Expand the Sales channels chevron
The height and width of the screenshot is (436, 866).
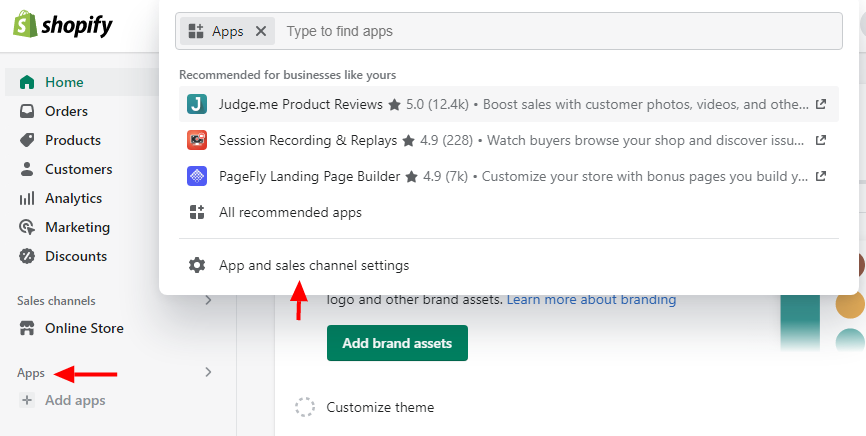pos(208,300)
